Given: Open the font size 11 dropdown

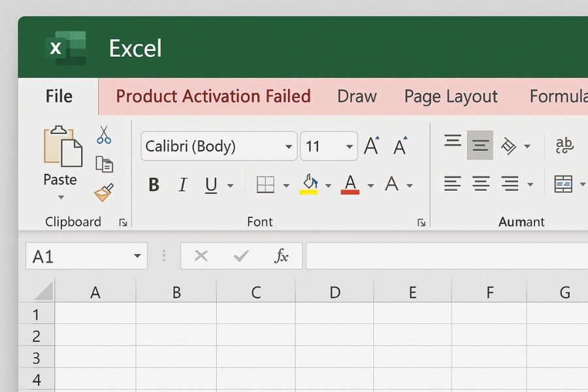Looking at the screenshot, I should point(350,146).
